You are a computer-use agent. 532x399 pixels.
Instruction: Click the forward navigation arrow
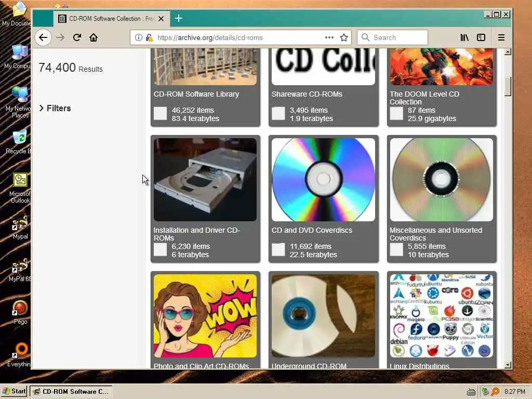point(60,37)
